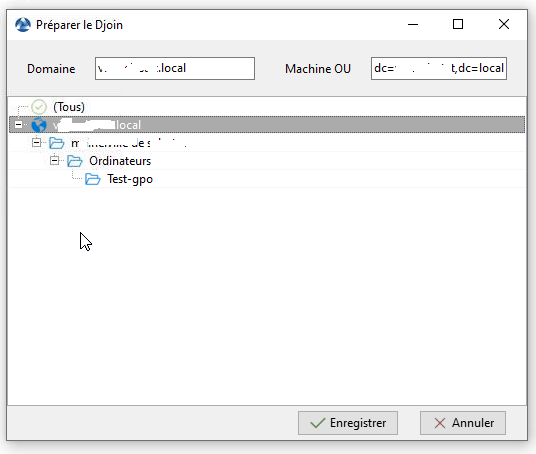Click the globe icon of the domain node

(39, 125)
